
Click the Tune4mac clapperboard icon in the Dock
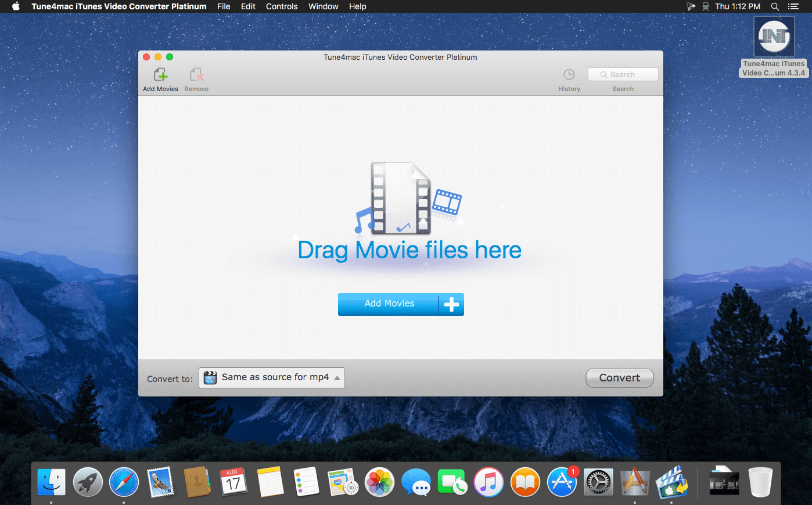(x=671, y=482)
